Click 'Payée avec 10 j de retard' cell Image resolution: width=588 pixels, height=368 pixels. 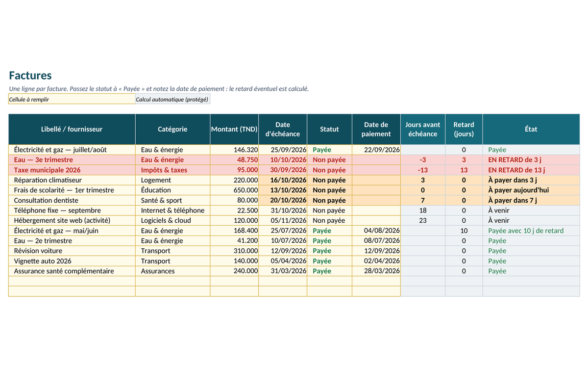coord(531,231)
